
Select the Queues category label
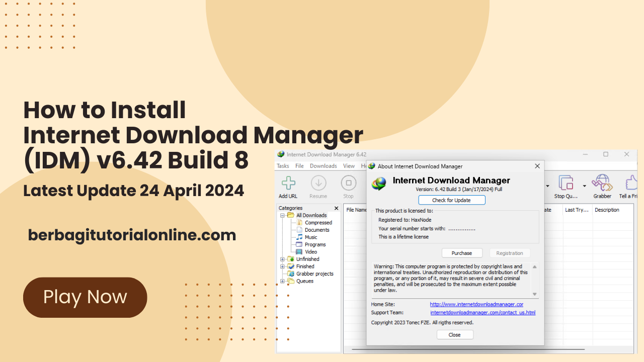[x=304, y=281]
